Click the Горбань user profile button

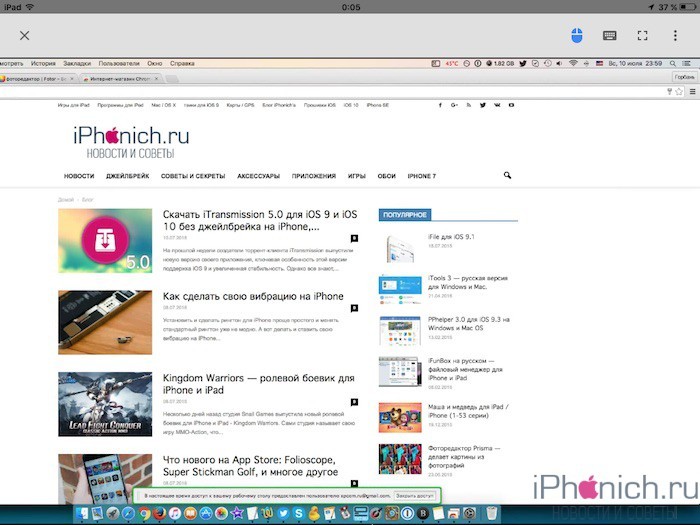[x=684, y=77]
